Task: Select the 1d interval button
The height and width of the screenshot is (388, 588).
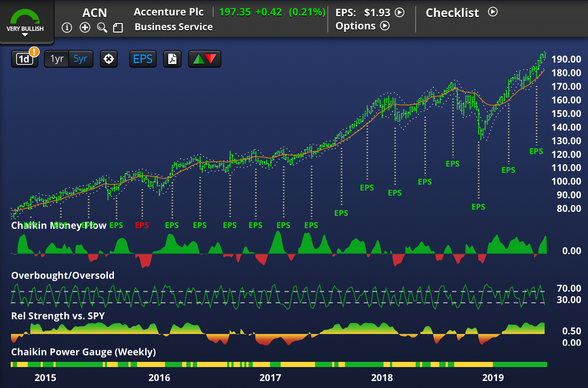Action: (x=24, y=59)
